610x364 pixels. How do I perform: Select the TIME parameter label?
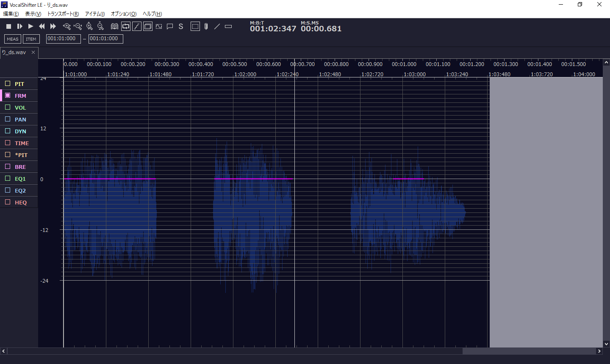click(22, 143)
